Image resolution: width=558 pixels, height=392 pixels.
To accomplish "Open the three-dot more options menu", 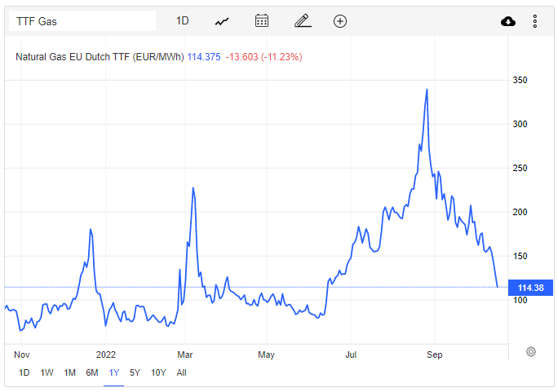I will (535, 21).
